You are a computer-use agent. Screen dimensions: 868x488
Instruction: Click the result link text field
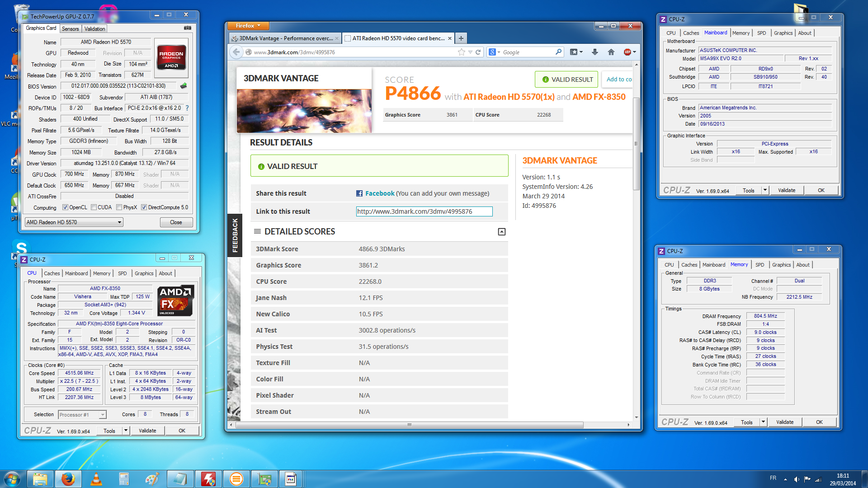(424, 211)
